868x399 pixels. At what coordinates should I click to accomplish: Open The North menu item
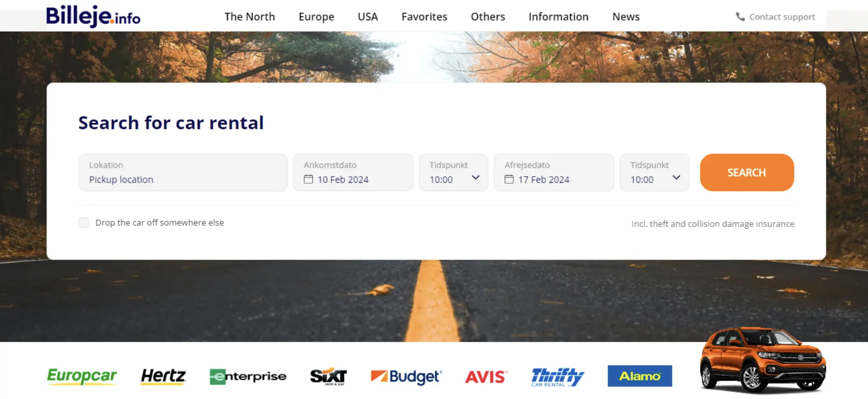(250, 17)
